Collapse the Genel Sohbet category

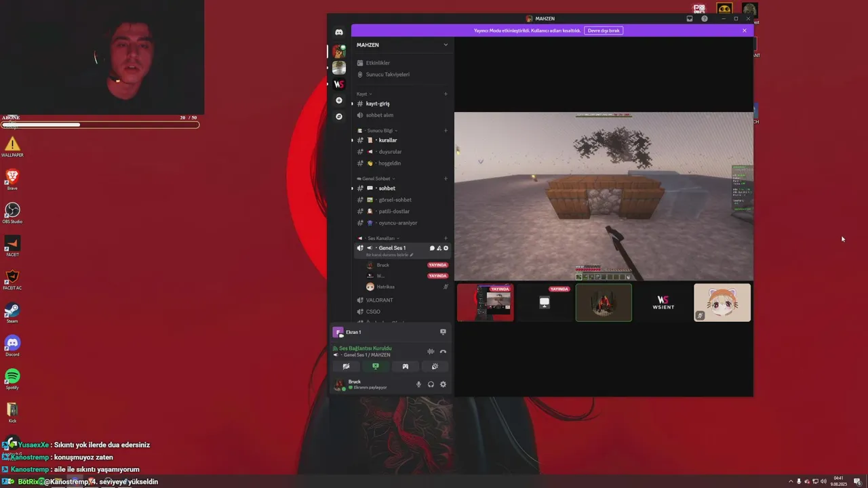pyautogui.click(x=376, y=179)
